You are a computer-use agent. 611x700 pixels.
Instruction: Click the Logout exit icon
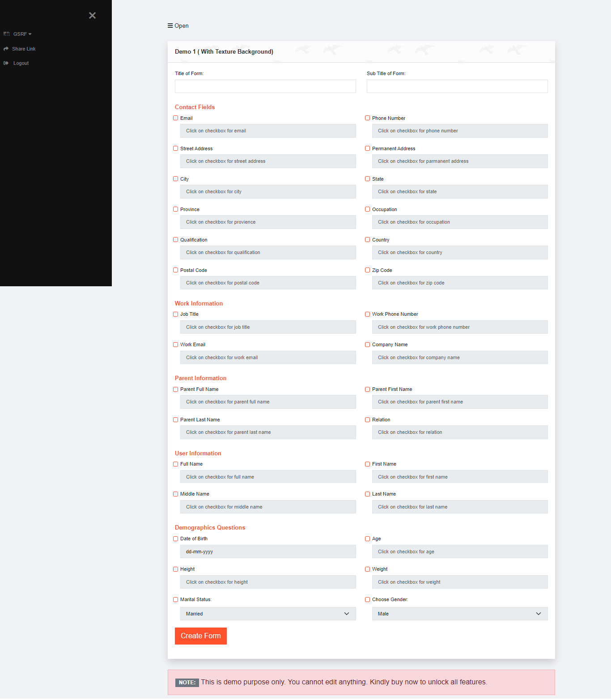click(x=6, y=63)
